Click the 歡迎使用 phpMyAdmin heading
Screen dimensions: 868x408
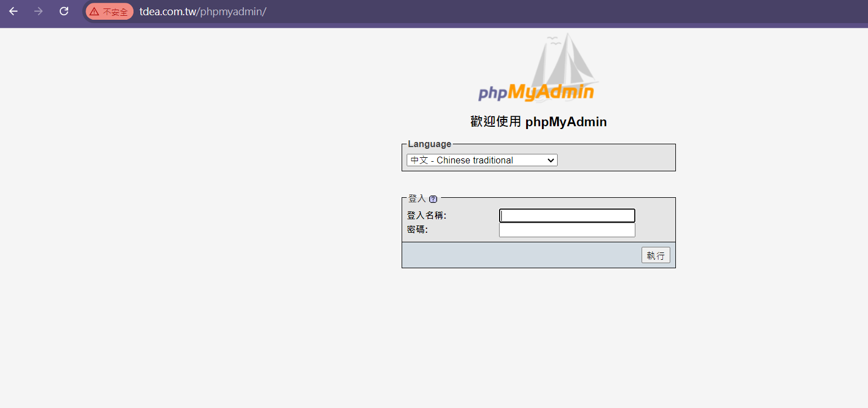pyautogui.click(x=538, y=122)
